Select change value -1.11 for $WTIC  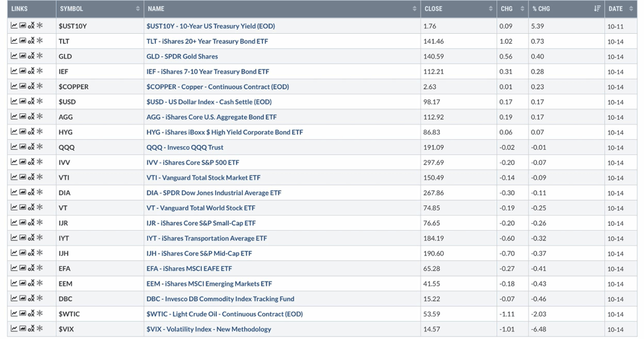pos(507,314)
